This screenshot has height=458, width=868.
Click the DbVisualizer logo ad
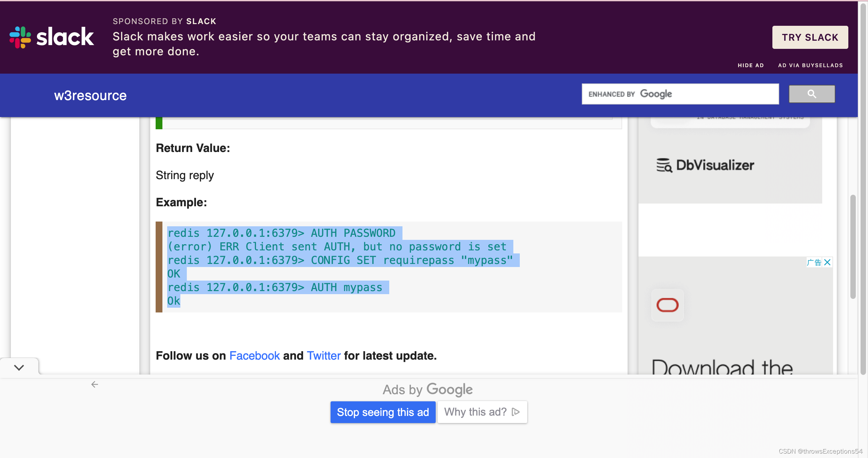tap(705, 165)
